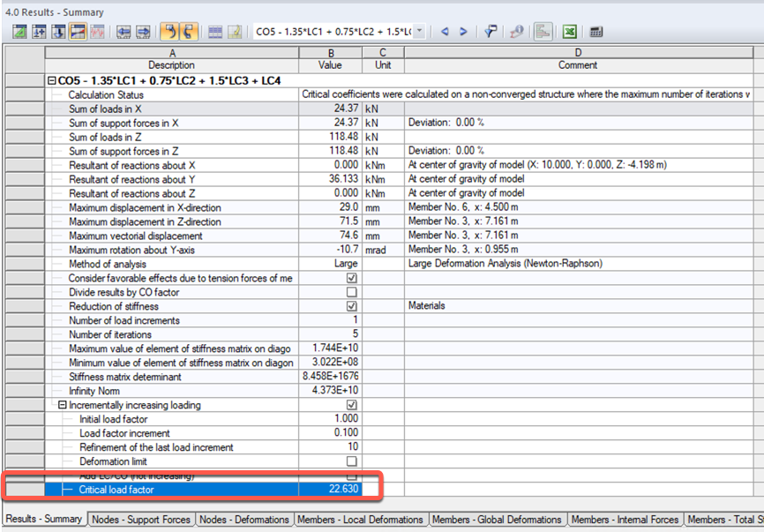
Task: Click Stiffness matrix determinant value 8.458E+1676
Action: [x=330, y=377]
